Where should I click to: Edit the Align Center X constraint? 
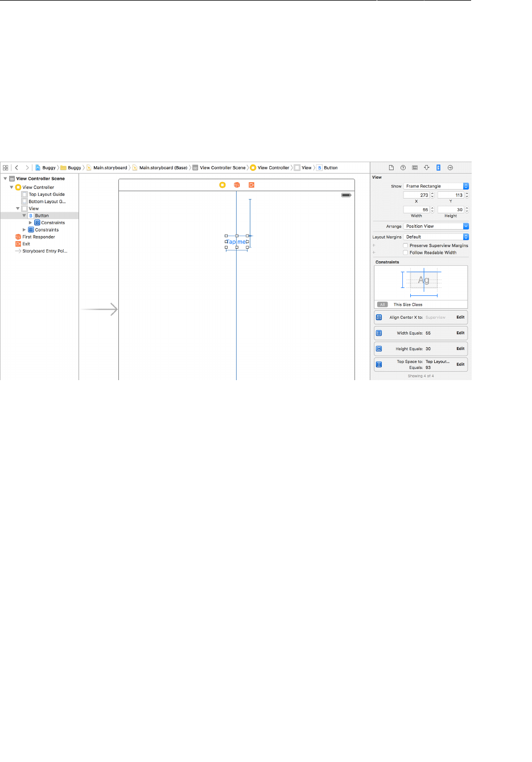point(460,318)
